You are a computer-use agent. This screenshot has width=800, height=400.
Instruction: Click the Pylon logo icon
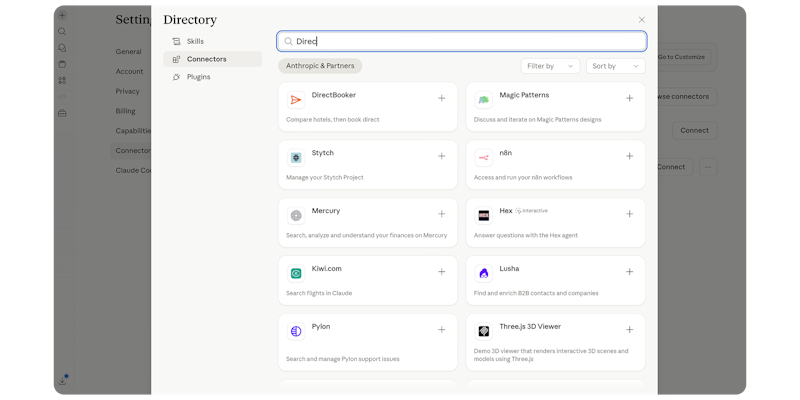[296, 331]
